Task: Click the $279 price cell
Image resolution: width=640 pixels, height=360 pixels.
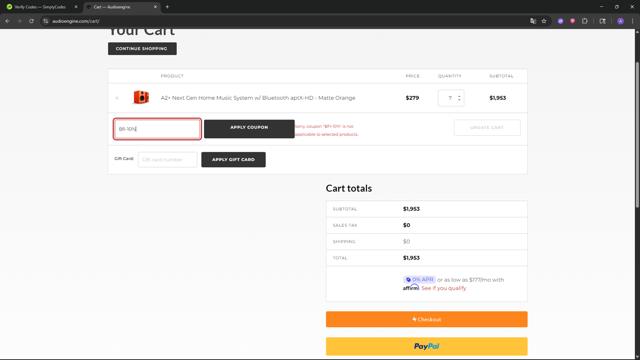Action: [412, 98]
